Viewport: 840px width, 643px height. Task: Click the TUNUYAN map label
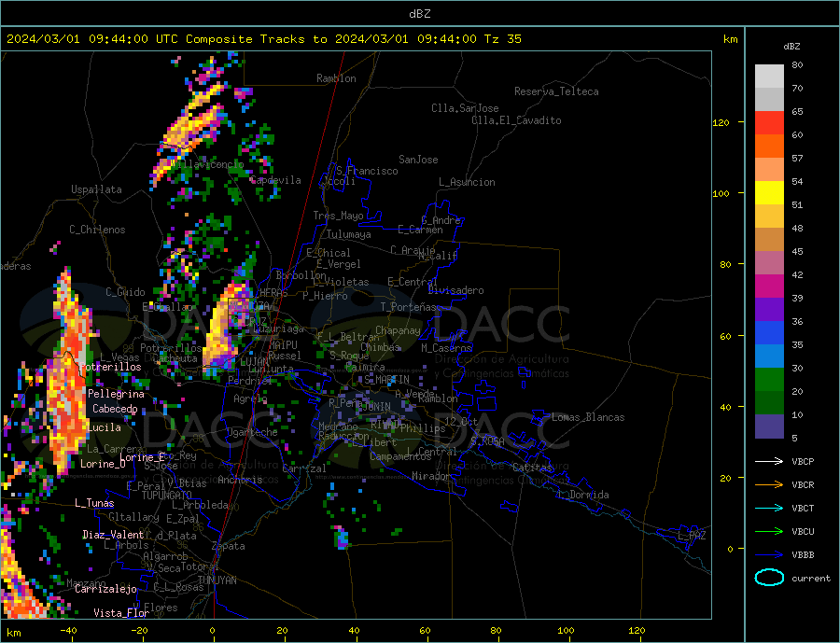tap(217, 580)
